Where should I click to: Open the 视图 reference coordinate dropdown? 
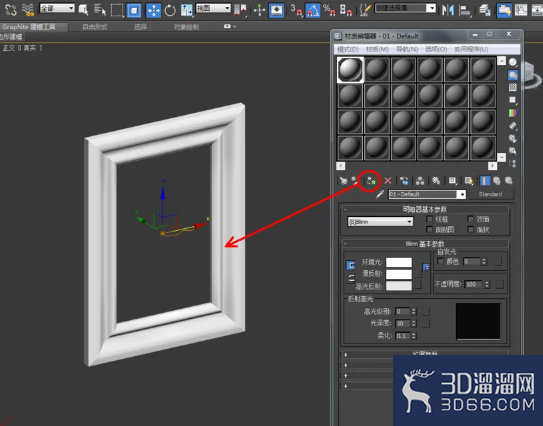click(213, 8)
